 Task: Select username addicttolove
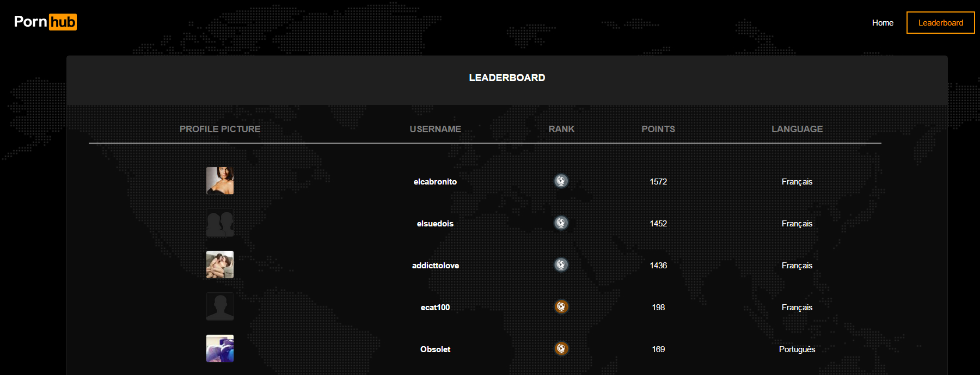click(x=436, y=266)
